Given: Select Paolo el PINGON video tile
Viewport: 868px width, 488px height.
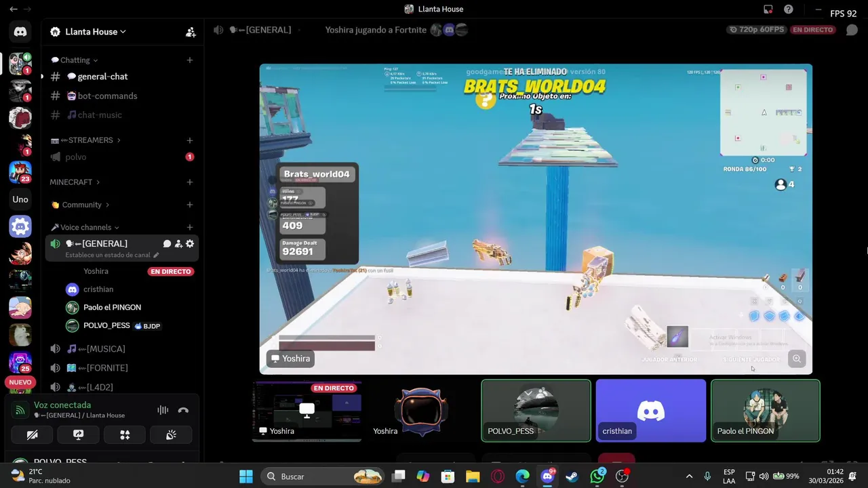Looking at the screenshot, I should pos(766,411).
